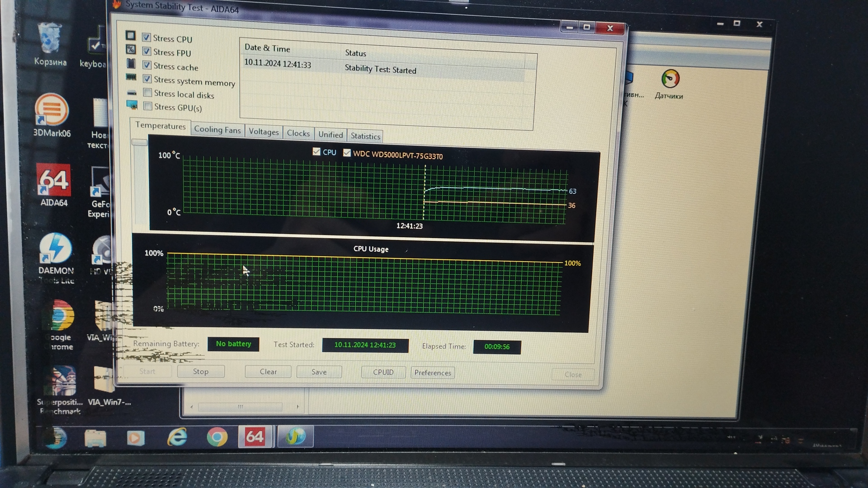Open Google Chrome from the taskbar
The height and width of the screenshot is (488, 868).
(217, 437)
